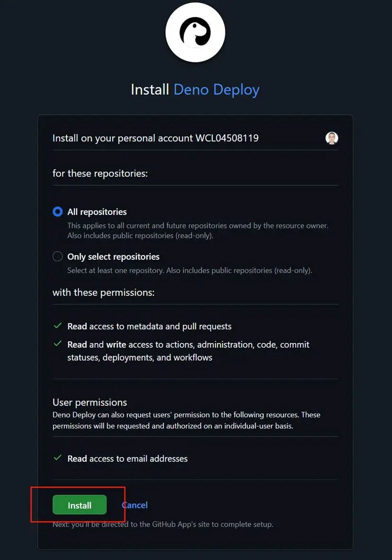Click the 'Next: you'll be directed' note
The width and height of the screenshot is (392, 560).
[163, 524]
